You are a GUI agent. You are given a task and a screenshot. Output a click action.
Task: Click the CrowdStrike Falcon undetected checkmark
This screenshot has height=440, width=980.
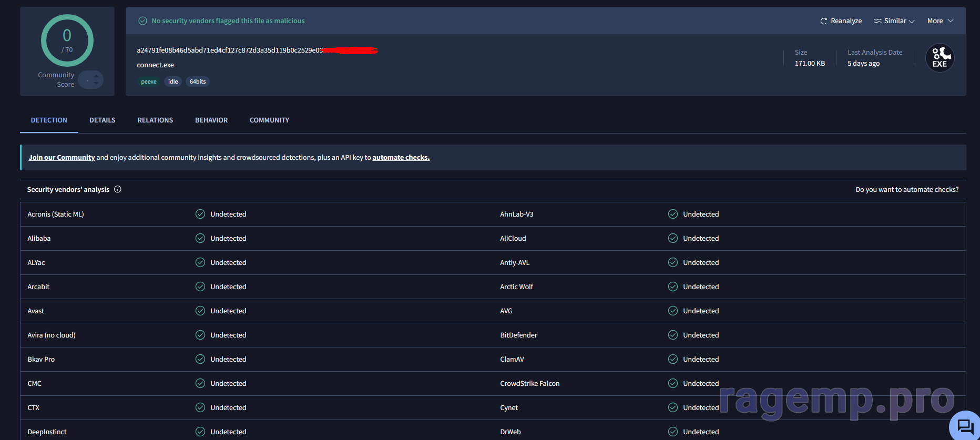coord(673,383)
